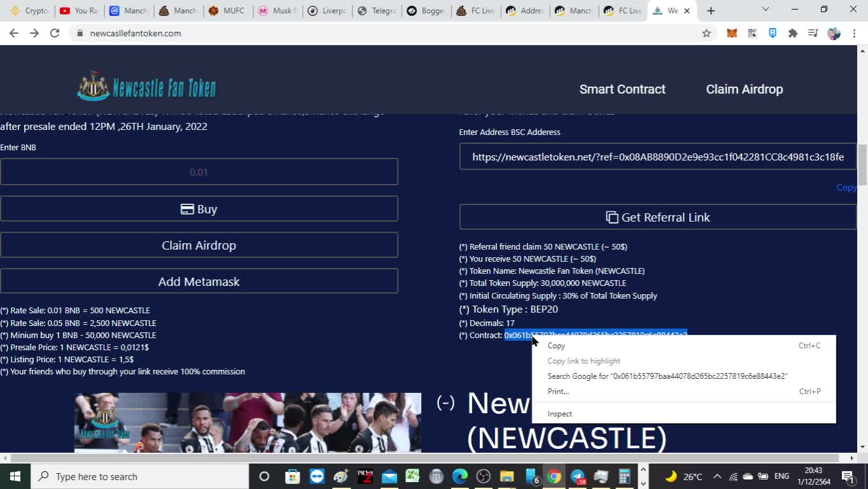
Task: Click the Claim Airdrop button below Buy
Action: click(199, 245)
